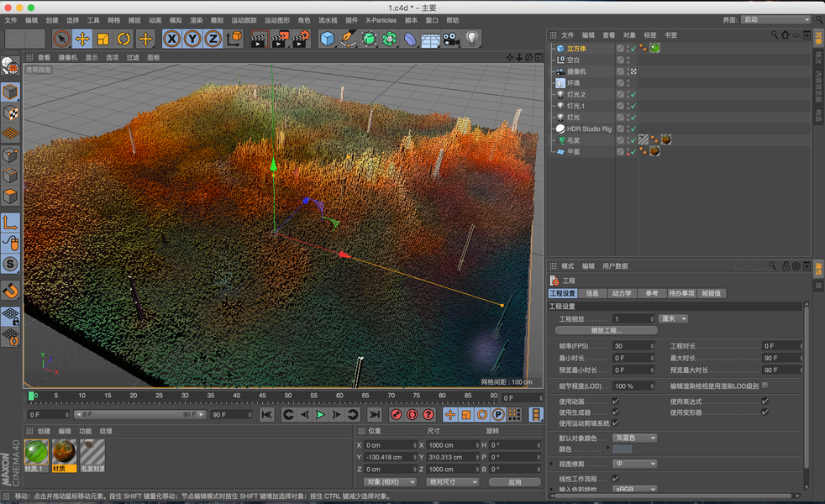
Task: Click the 缩放工程... button
Action: coord(607,331)
